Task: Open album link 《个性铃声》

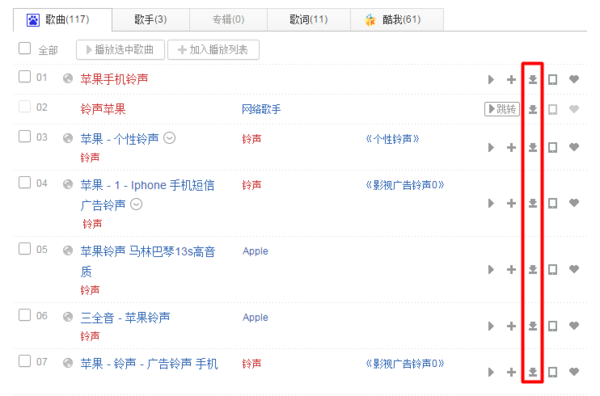Action: pos(392,139)
